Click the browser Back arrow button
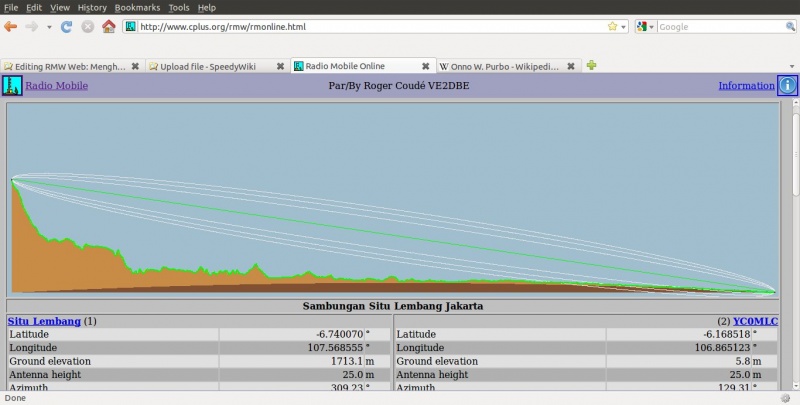 pos(11,26)
